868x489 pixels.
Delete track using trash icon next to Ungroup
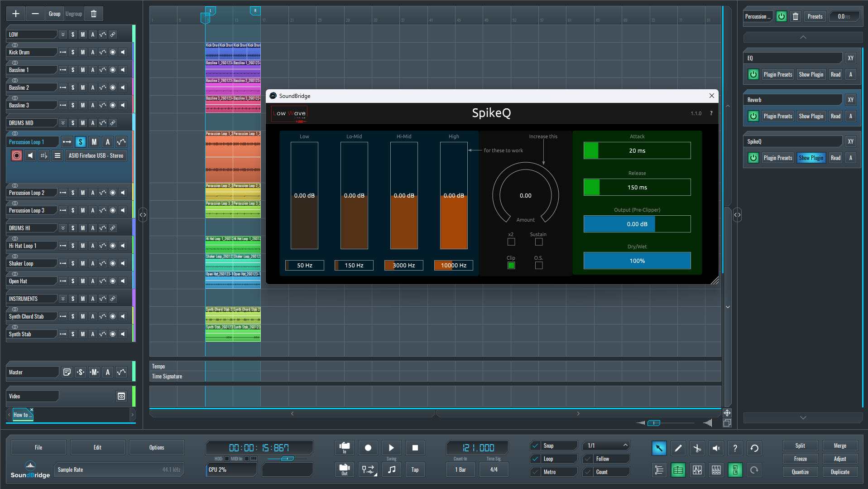tap(94, 14)
